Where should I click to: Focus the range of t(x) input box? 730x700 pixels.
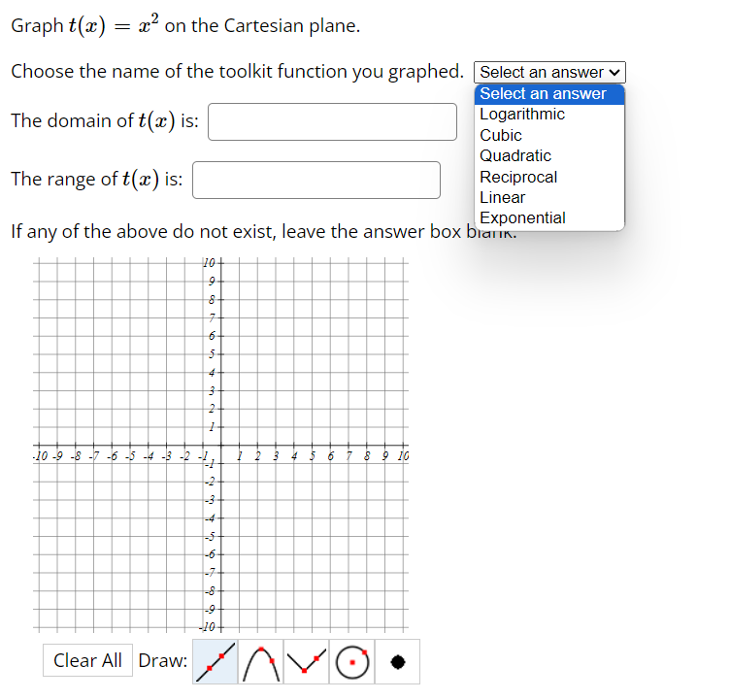[316, 180]
